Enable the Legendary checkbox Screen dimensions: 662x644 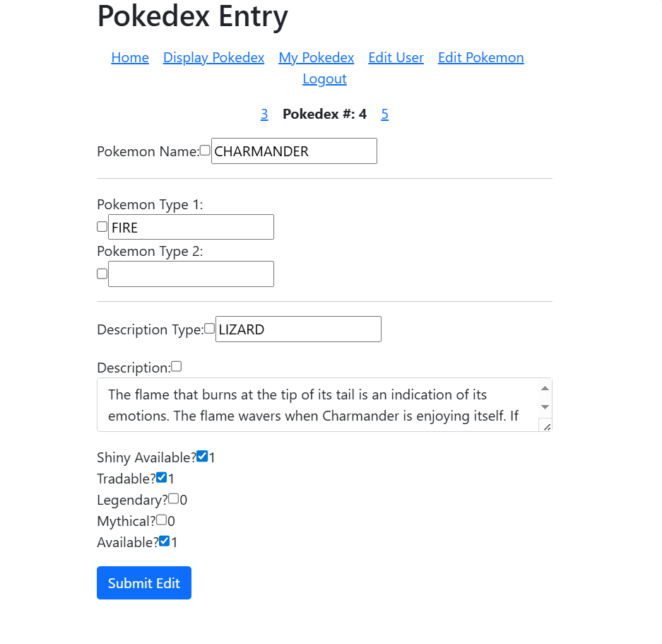[x=174, y=499]
